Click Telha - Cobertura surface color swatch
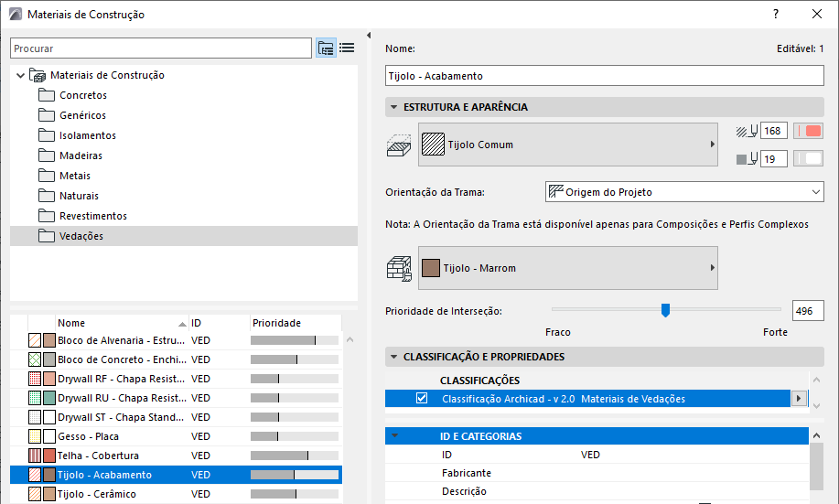The image size is (839, 504). coord(49,456)
